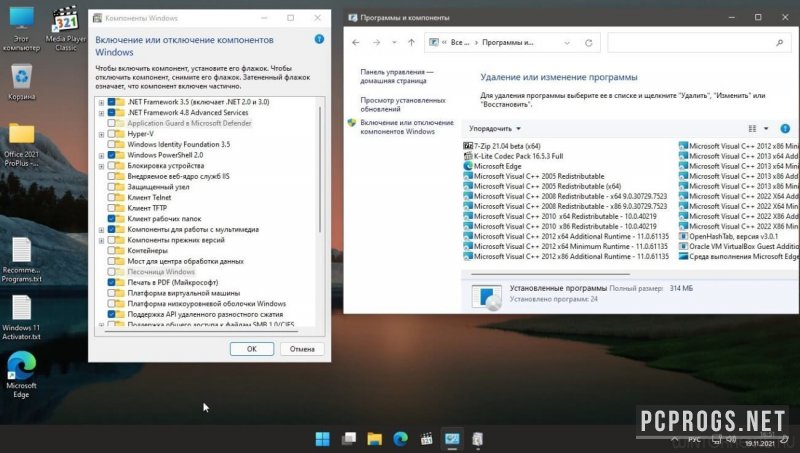
Task: Change view layout icon in Programs toolbar
Action: (752, 129)
